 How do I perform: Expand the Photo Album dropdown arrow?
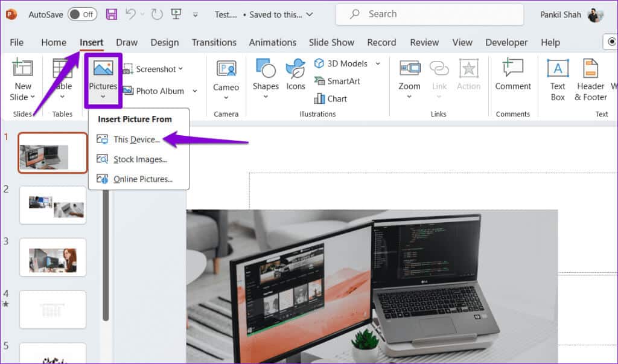[195, 91]
